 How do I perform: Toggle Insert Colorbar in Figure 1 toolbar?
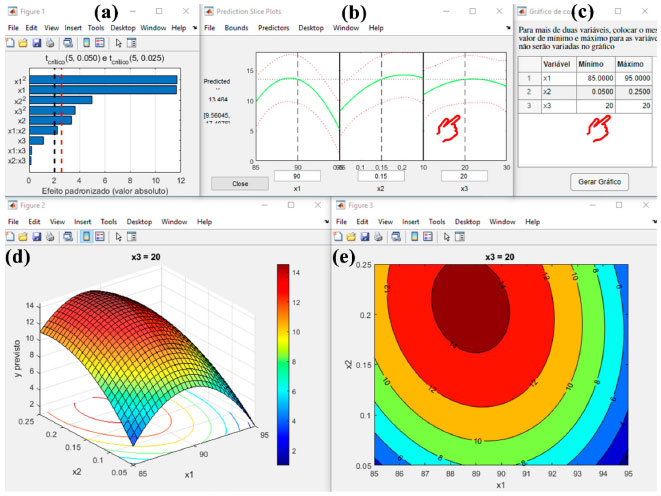[x=87, y=43]
